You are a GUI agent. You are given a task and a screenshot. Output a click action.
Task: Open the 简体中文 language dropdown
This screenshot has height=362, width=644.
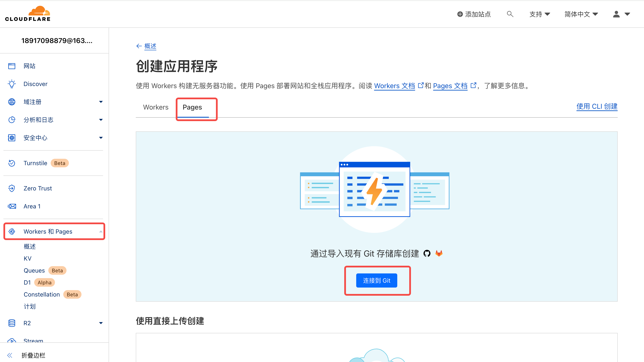point(581,14)
